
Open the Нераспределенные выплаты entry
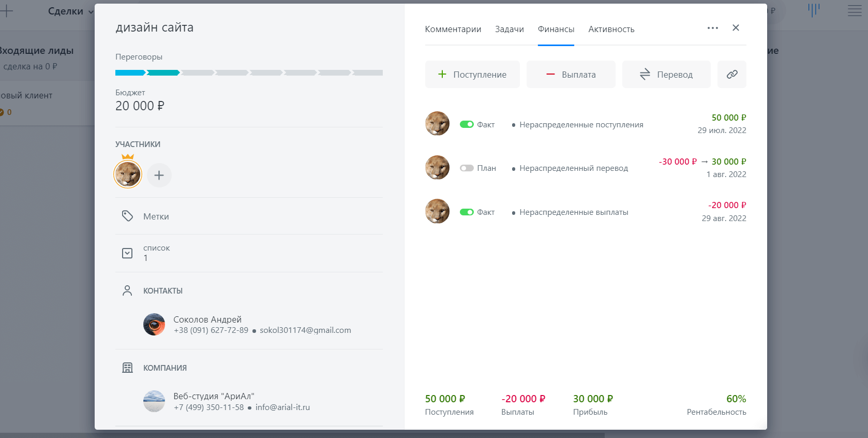574,212
